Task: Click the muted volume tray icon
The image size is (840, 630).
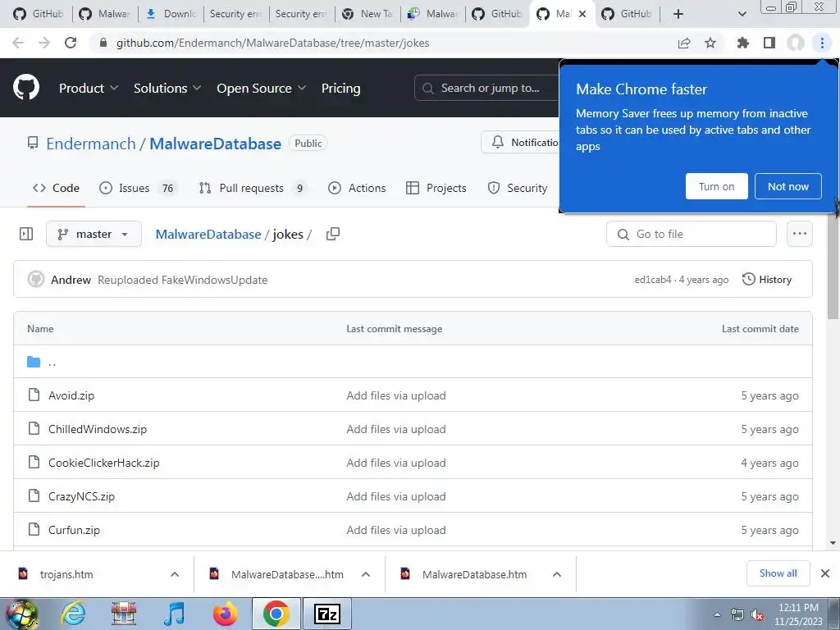Action: (x=757, y=615)
